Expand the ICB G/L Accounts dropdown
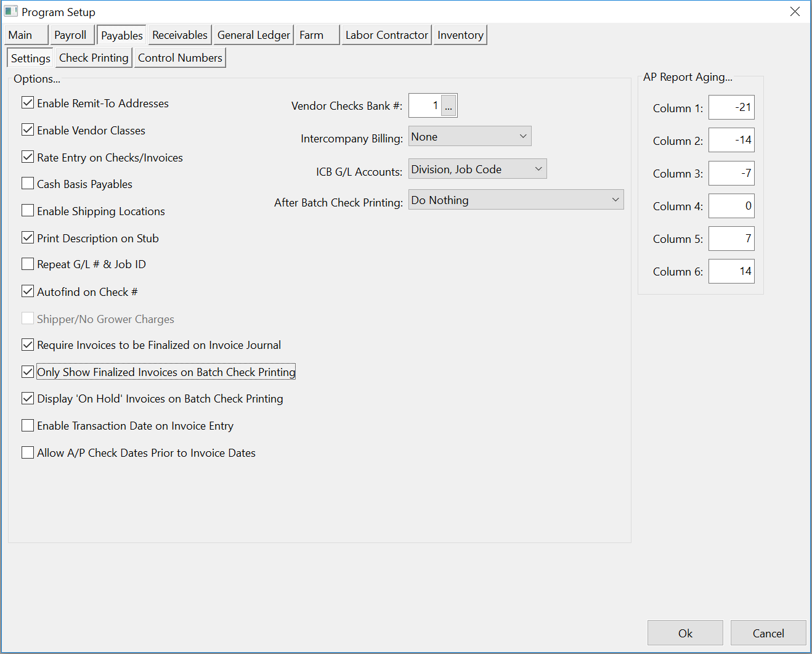 tap(477, 169)
